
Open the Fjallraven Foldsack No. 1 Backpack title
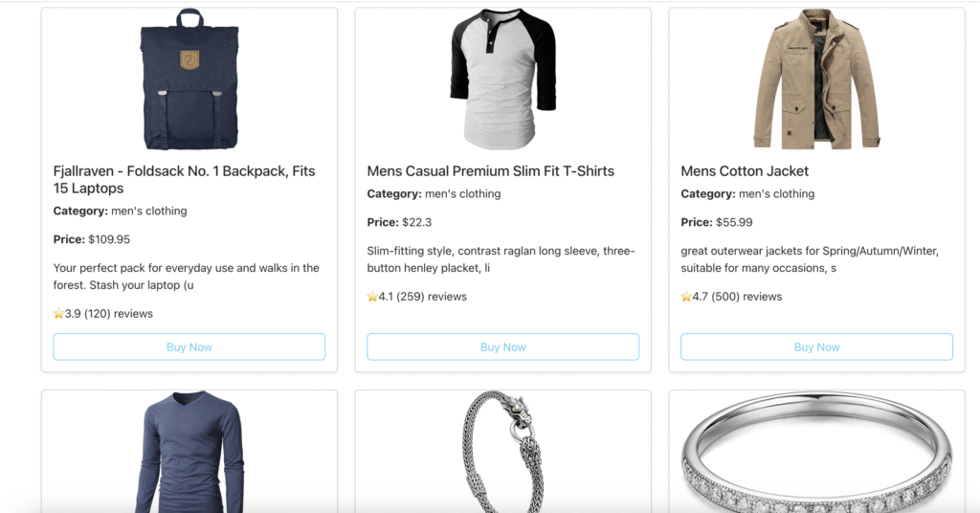[x=184, y=180]
